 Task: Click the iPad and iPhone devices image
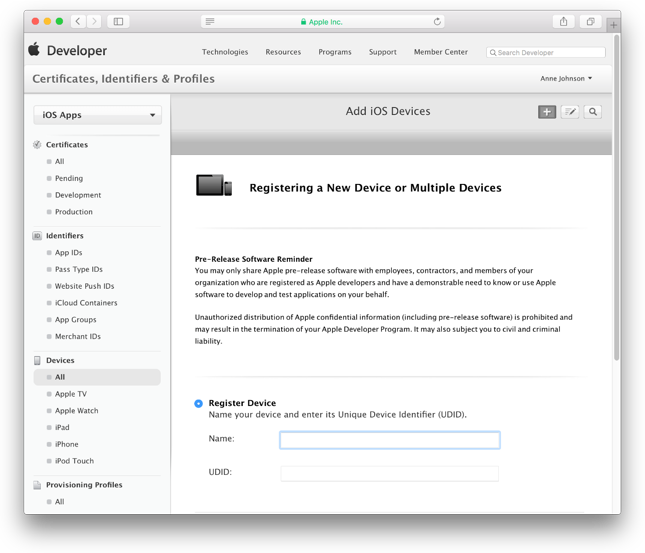[x=214, y=185]
